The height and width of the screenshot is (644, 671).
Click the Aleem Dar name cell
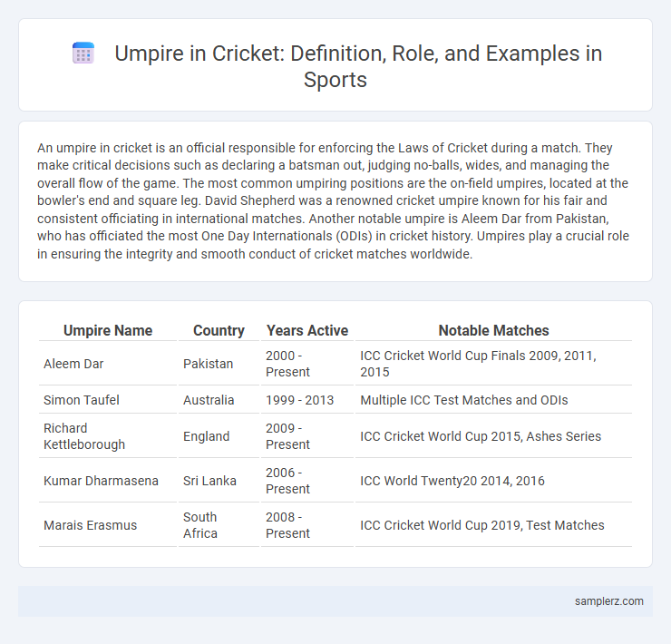tap(108, 364)
